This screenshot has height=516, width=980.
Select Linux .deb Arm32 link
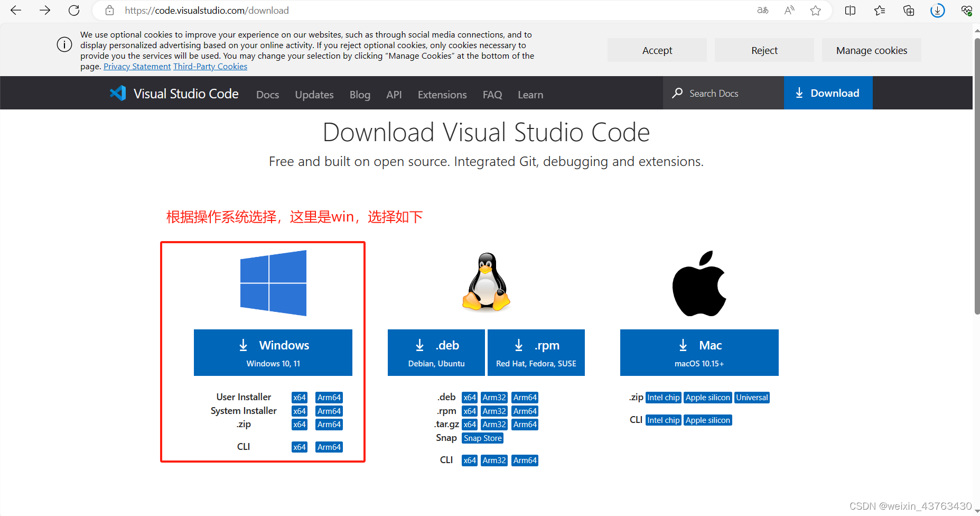click(x=494, y=398)
